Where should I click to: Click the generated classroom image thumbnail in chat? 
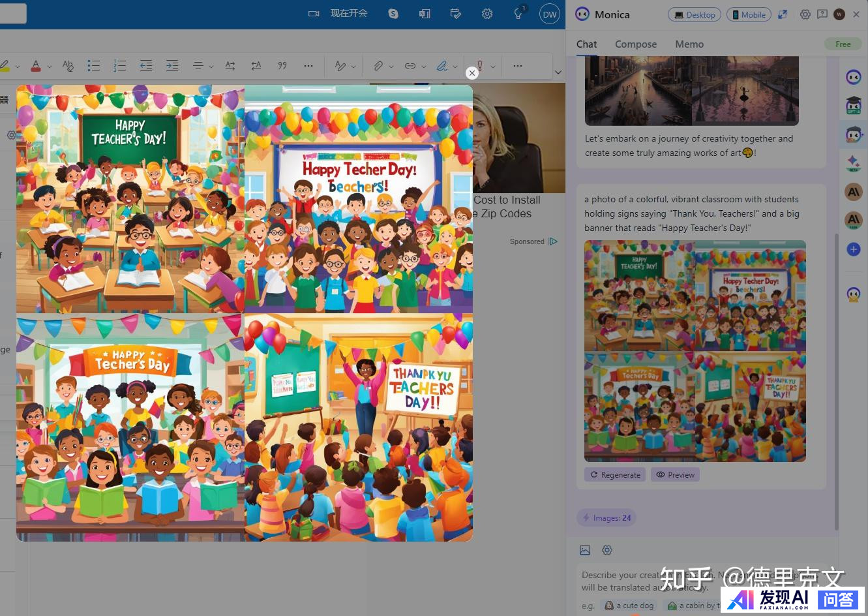point(695,351)
